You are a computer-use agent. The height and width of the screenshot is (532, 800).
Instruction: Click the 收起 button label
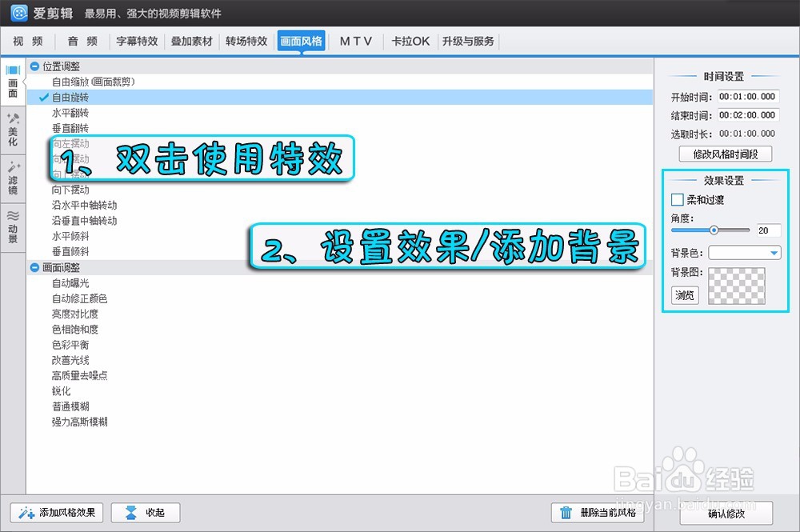point(155,513)
